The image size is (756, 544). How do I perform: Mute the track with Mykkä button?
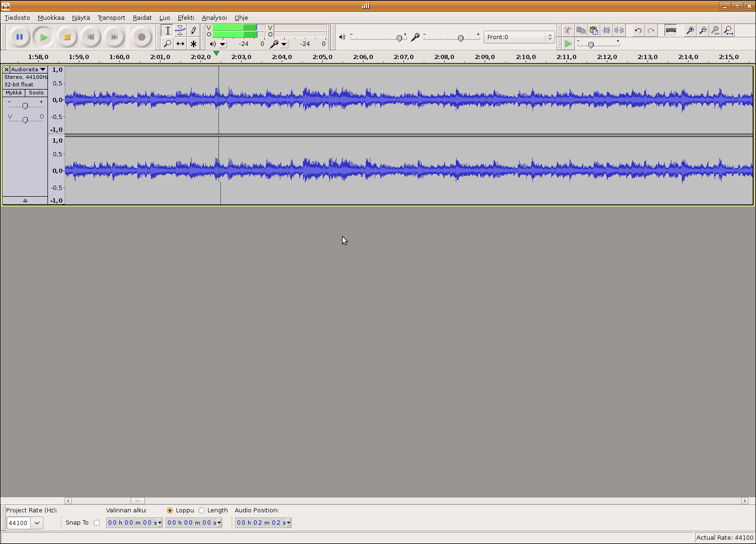14,93
